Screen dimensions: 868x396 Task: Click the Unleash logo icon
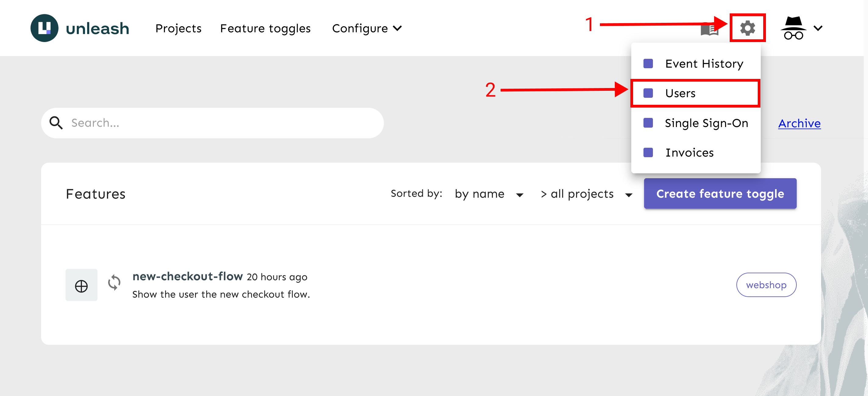pyautogui.click(x=44, y=28)
